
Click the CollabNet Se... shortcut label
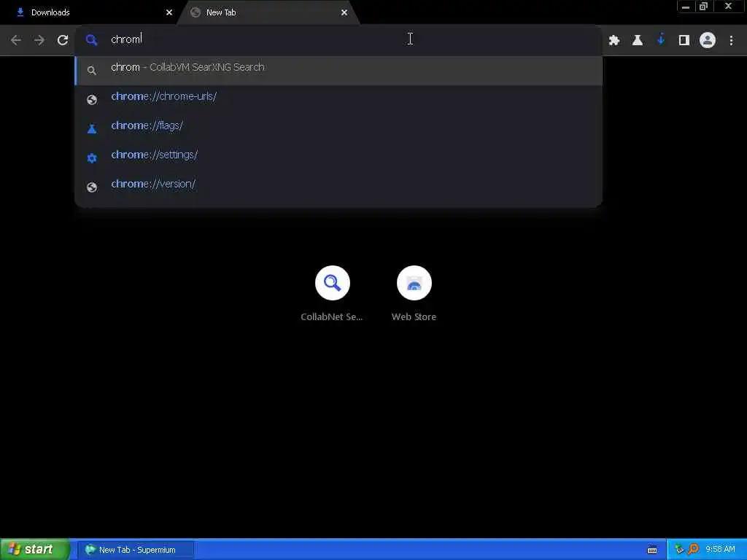[x=332, y=316]
